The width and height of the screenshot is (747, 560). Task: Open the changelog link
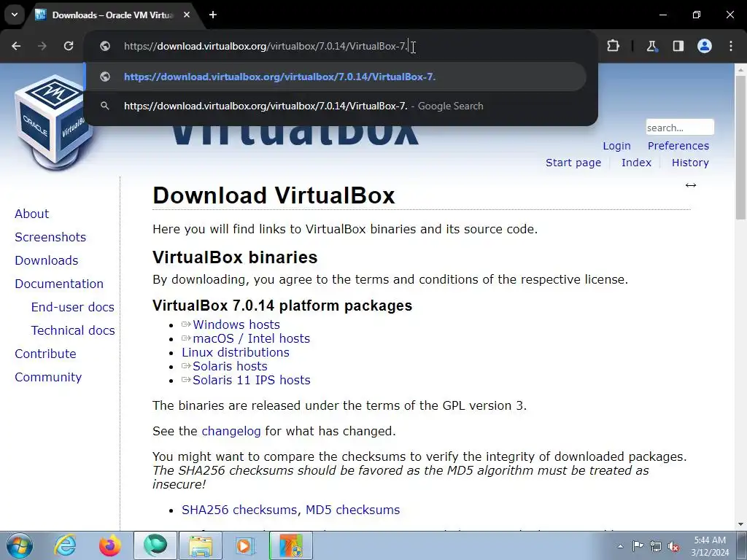point(231,431)
